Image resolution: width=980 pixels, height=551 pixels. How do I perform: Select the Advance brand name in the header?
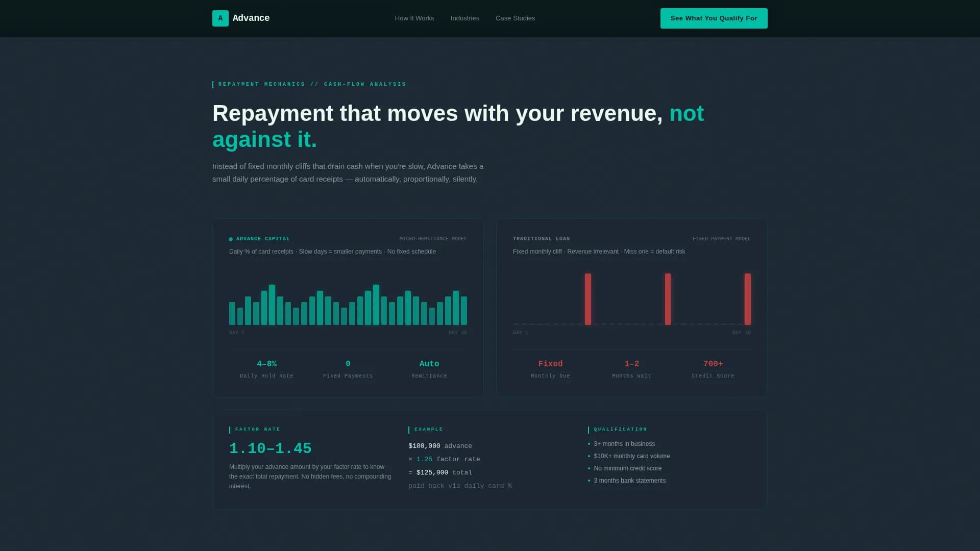251,18
